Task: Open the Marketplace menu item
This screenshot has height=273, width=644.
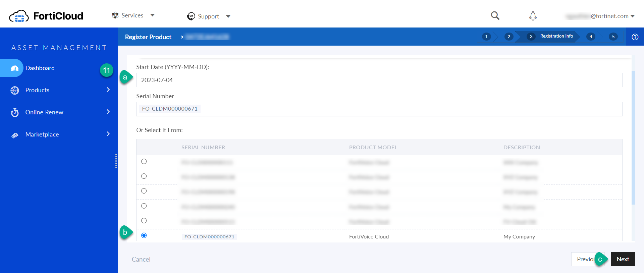Action: point(42,134)
